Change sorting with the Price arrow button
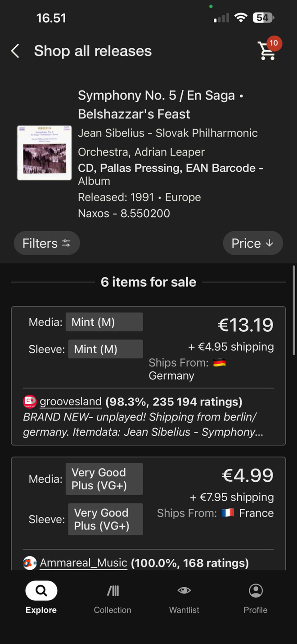Viewport: 297px width, 644px height. (253, 243)
